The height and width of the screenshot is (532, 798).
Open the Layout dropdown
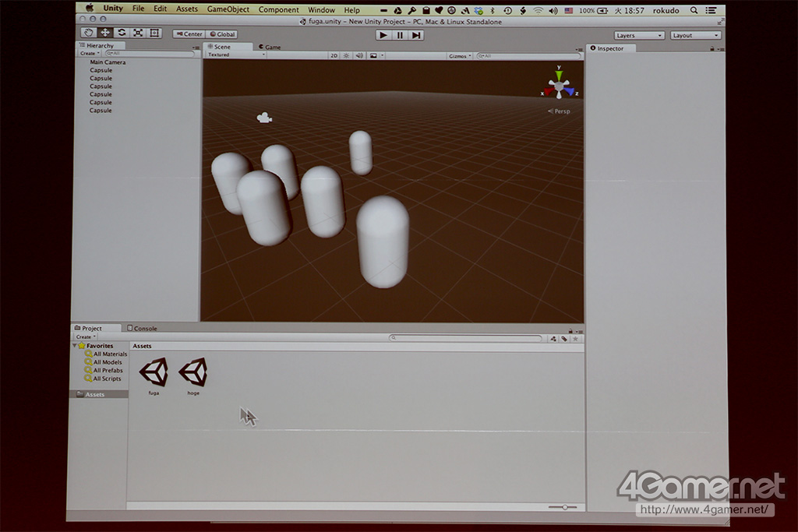pyautogui.click(x=695, y=35)
